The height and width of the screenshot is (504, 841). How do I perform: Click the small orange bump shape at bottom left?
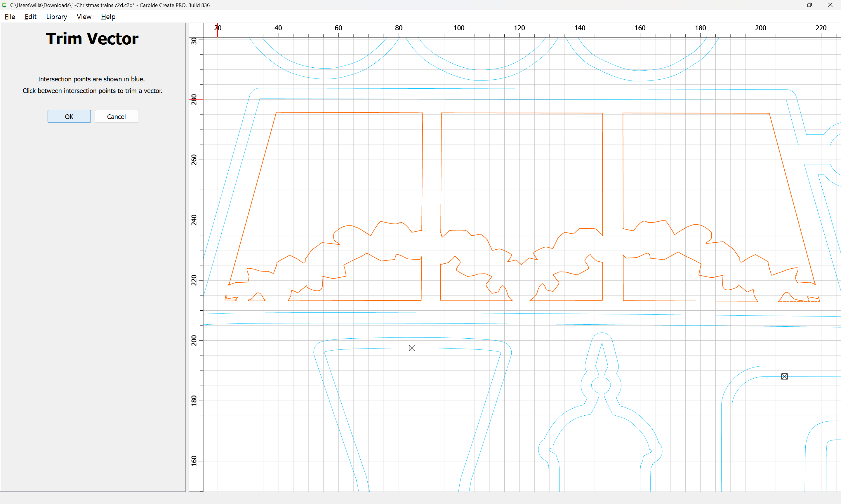tap(258, 294)
